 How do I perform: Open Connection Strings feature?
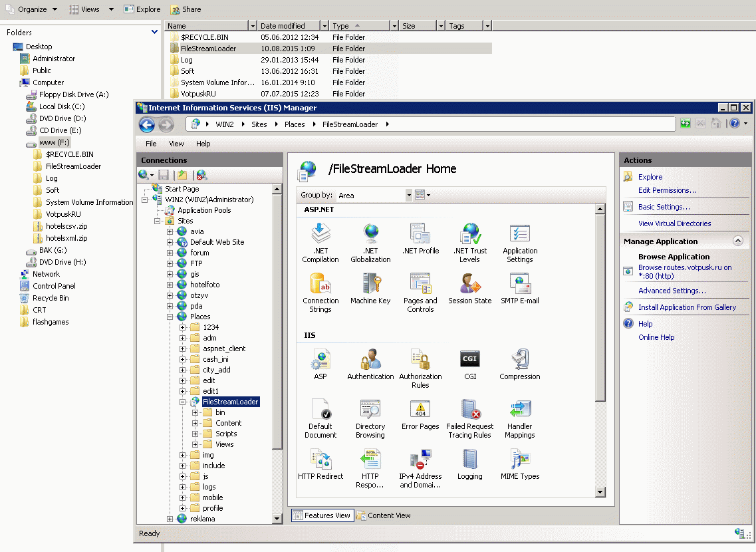coord(320,293)
